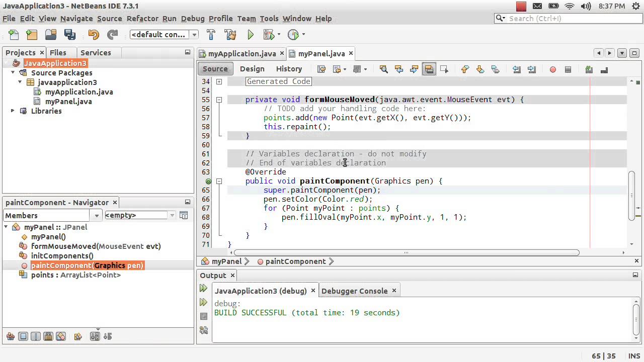Expand the Libraries tree node
This screenshot has height=362, width=644.
point(13,111)
